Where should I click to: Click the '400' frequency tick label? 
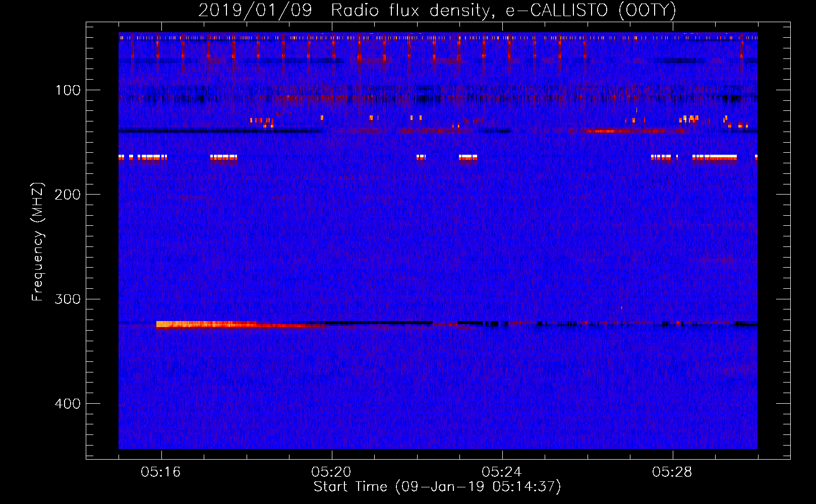tap(68, 404)
